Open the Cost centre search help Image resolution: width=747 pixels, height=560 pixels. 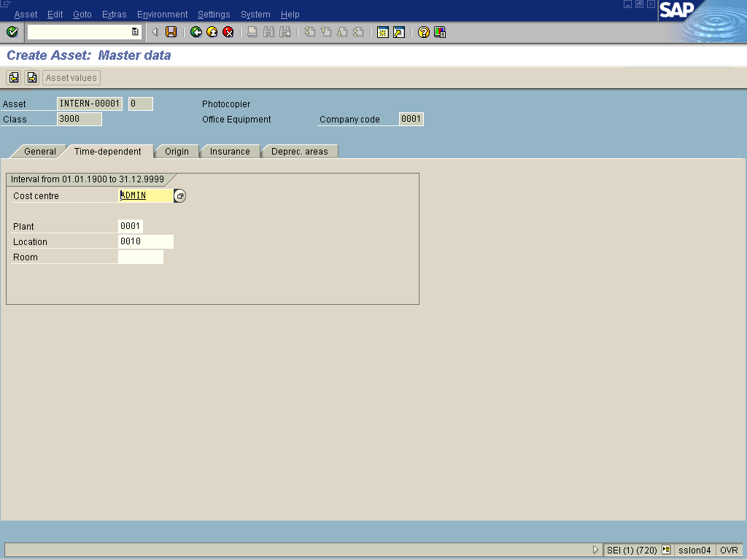coord(180,196)
